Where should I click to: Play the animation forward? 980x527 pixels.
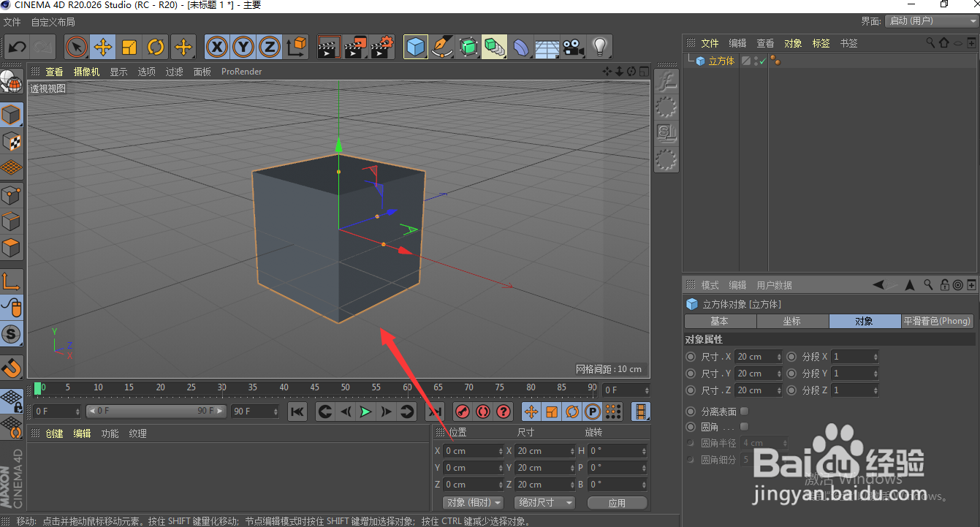365,412
